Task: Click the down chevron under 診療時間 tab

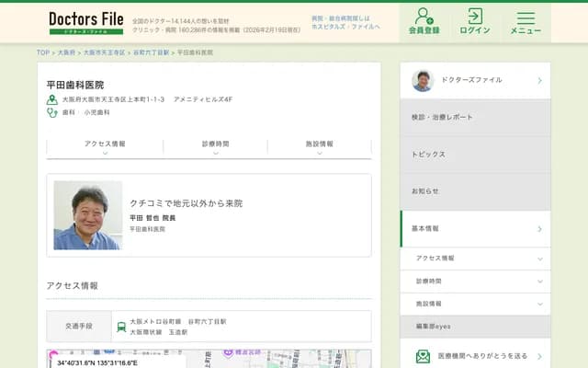Action: 216,153
